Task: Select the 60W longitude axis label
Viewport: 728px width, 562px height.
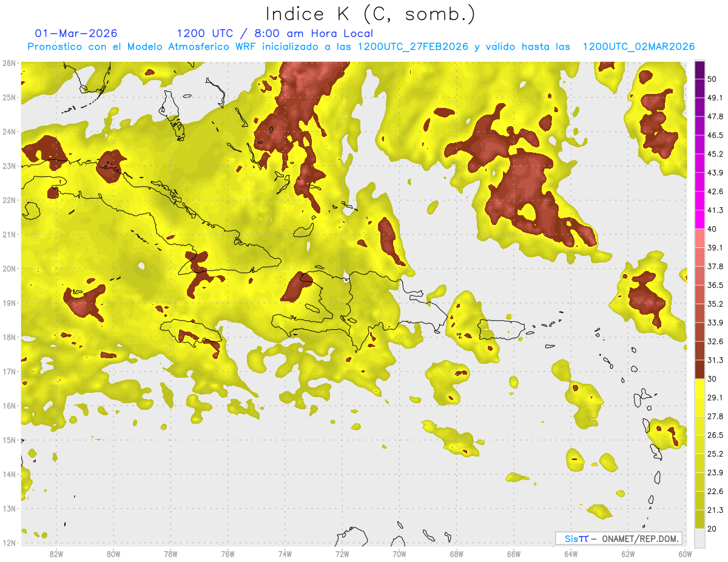Action: click(685, 554)
